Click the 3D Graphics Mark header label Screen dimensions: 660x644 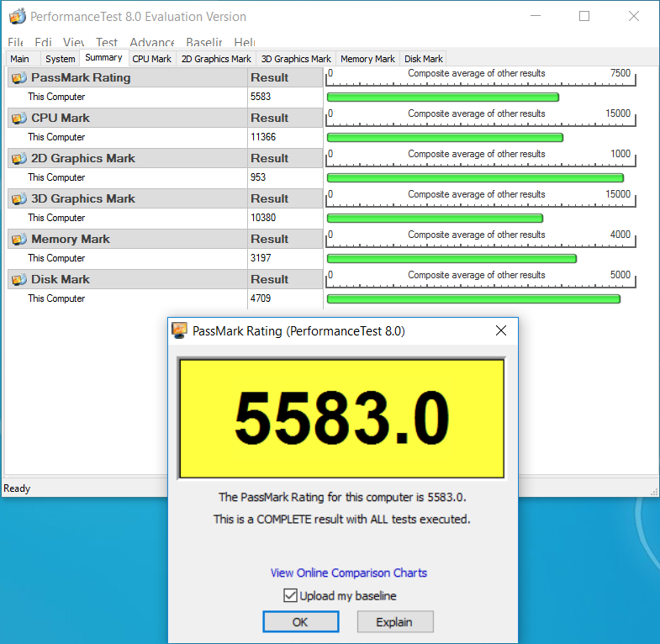83,198
